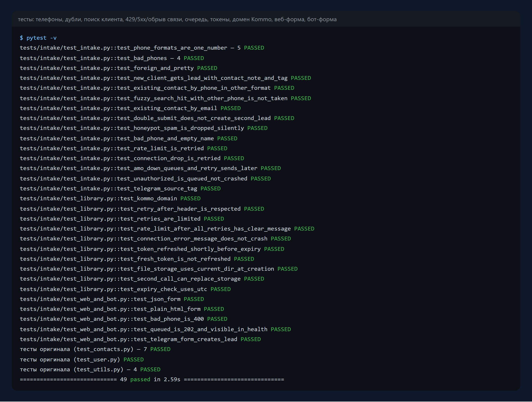Click test_existing_contact_by_phone_in_other_format row
The width and height of the screenshot is (532, 402).
click(157, 88)
